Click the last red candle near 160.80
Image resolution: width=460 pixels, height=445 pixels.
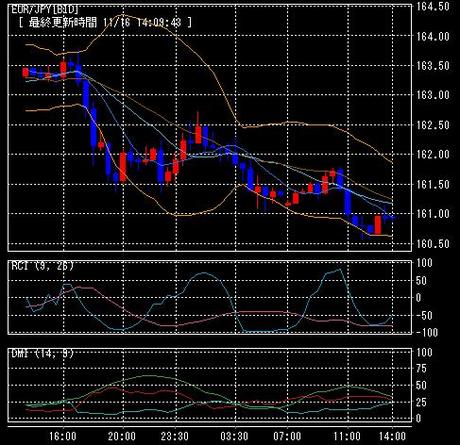point(378,225)
